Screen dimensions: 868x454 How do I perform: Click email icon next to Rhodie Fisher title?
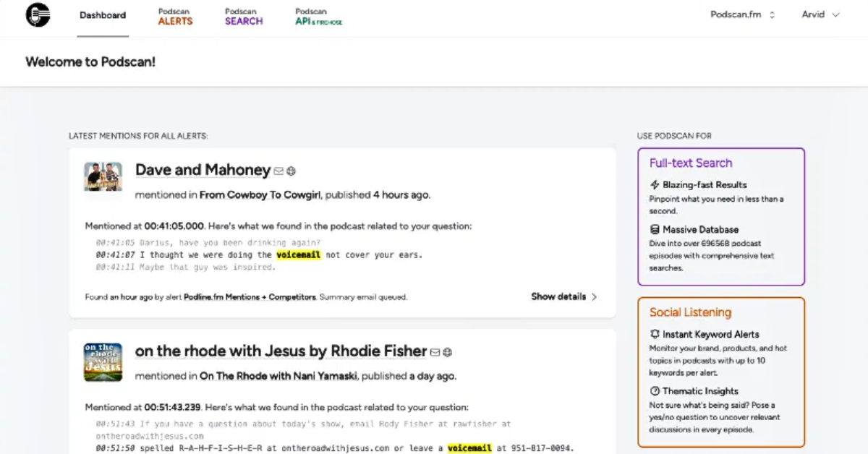coord(435,353)
